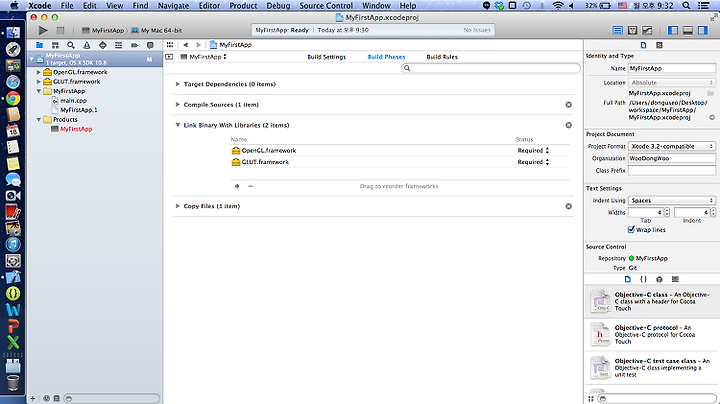This screenshot has width=720, height=404.
Task: Open the Product menu
Action: click(x=243, y=6)
